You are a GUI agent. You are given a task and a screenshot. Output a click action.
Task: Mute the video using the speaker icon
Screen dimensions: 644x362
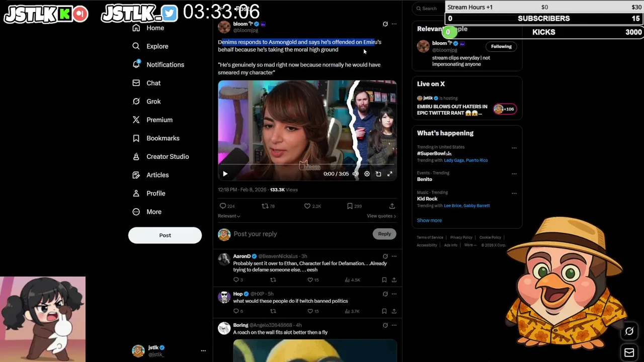click(355, 174)
